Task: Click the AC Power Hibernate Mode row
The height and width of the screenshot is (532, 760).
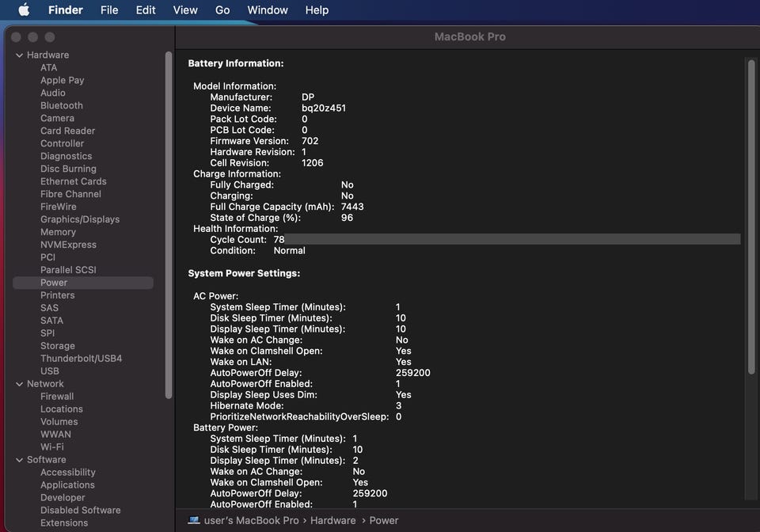Action: coord(306,405)
